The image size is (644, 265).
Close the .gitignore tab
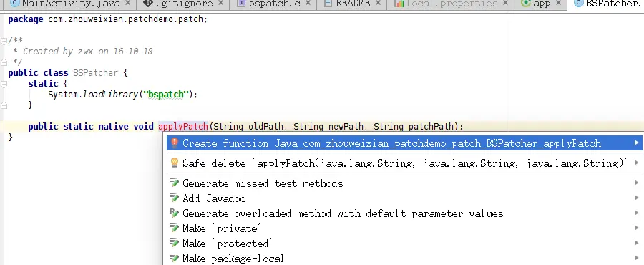point(221,4)
